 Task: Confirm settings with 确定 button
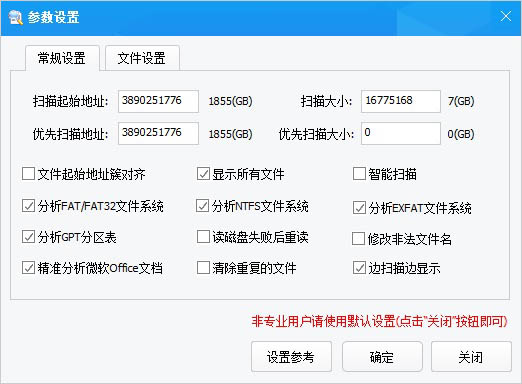382,357
